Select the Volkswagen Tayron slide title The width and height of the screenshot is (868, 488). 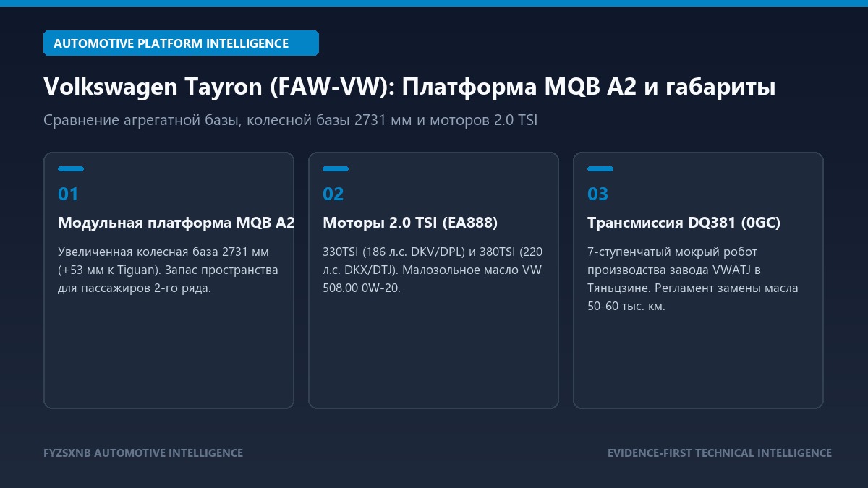pos(409,87)
